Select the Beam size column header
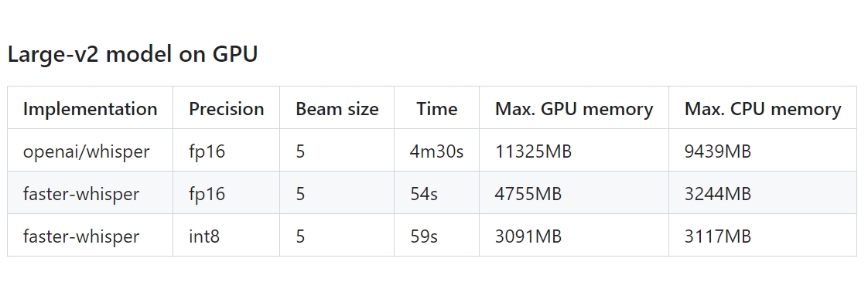This screenshot has height=306, width=868. (x=337, y=108)
